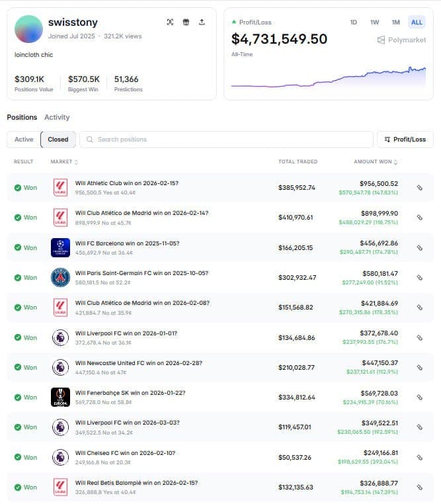Select the Positions tab
441x504 pixels.
[x=22, y=117]
